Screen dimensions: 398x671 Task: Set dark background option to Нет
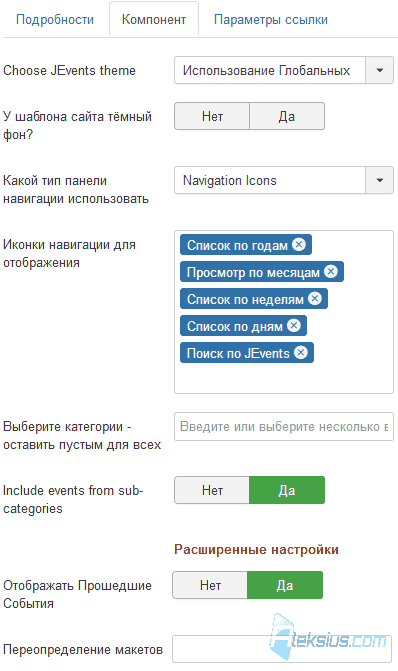212,116
